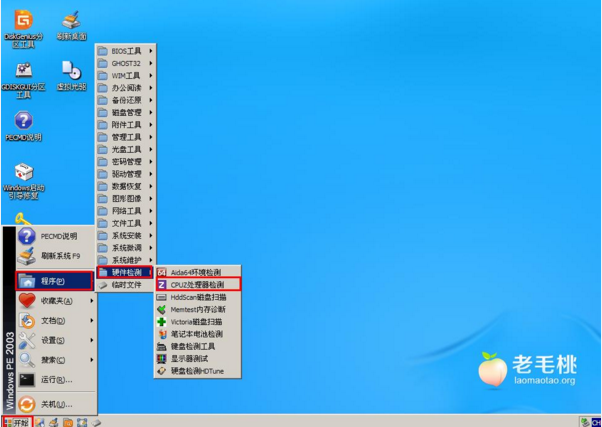This screenshot has height=427, width=602.
Task: Open the 系统微调 programs folder
Action: (x=125, y=247)
